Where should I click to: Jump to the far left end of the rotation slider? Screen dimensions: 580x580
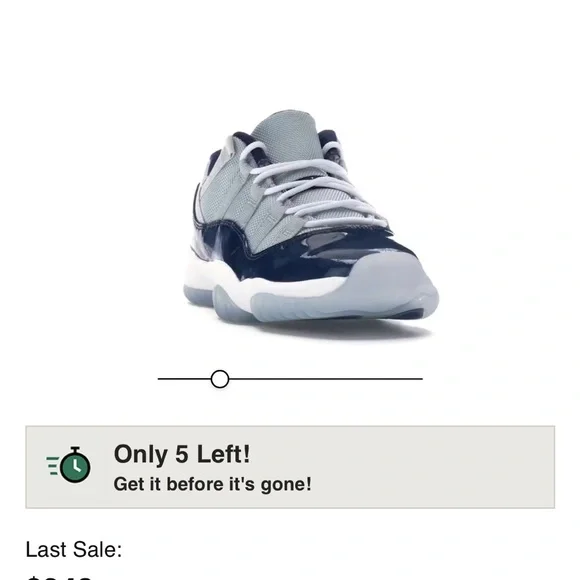160,379
